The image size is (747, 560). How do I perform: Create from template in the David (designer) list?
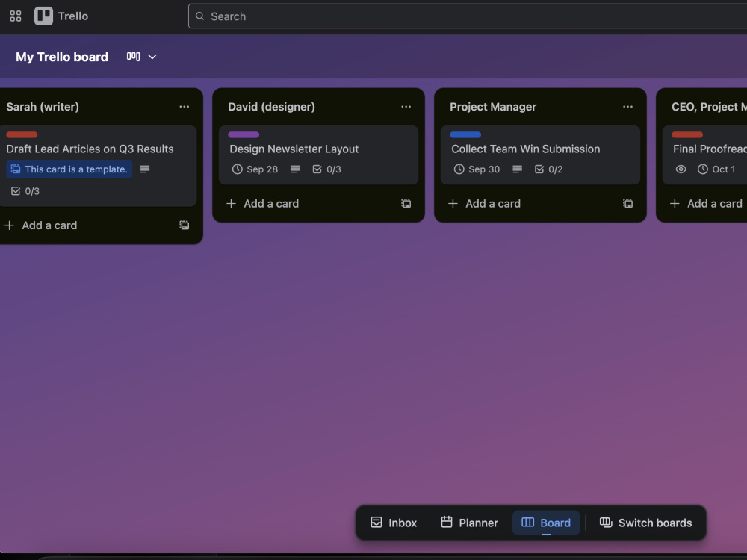(x=406, y=203)
